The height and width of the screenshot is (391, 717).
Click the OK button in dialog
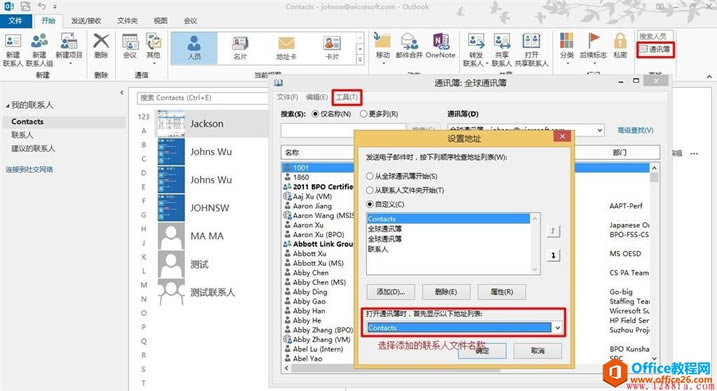click(482, 351)
